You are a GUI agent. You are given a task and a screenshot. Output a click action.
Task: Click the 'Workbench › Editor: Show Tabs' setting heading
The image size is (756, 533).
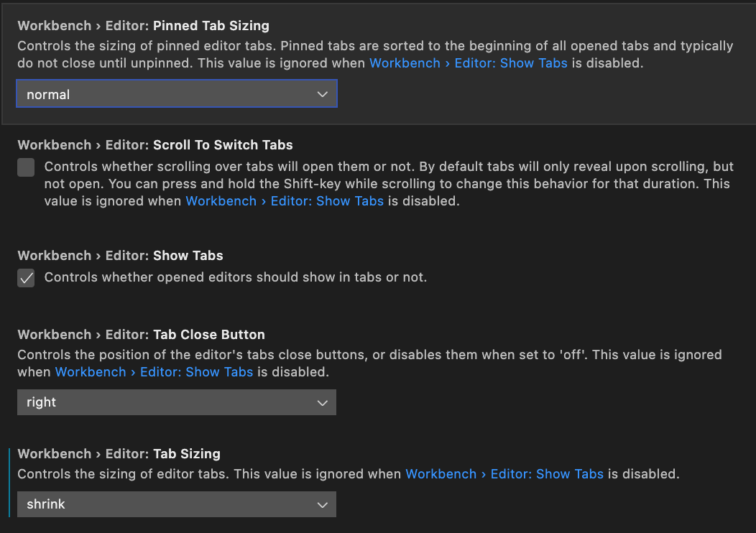click(x=120, y=256)
